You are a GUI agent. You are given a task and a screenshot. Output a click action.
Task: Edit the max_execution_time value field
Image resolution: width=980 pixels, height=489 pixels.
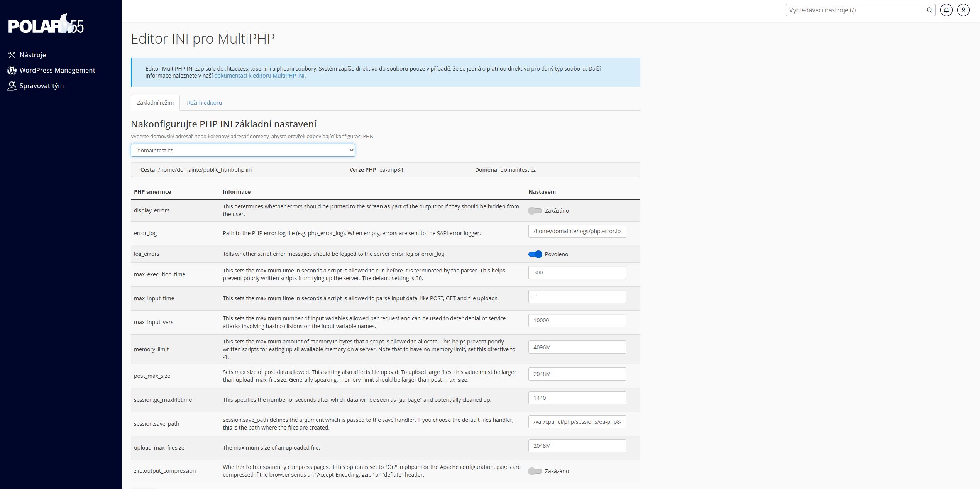(x=577, y=272)
